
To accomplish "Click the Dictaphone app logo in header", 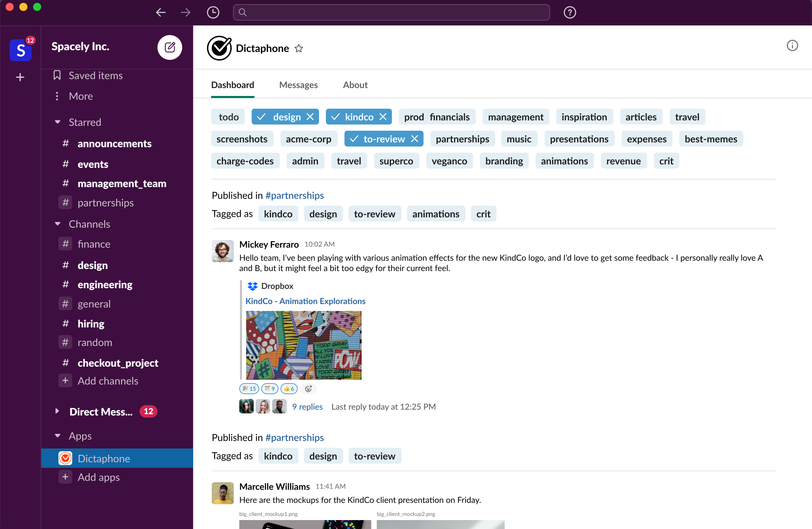I will (219, 48).
